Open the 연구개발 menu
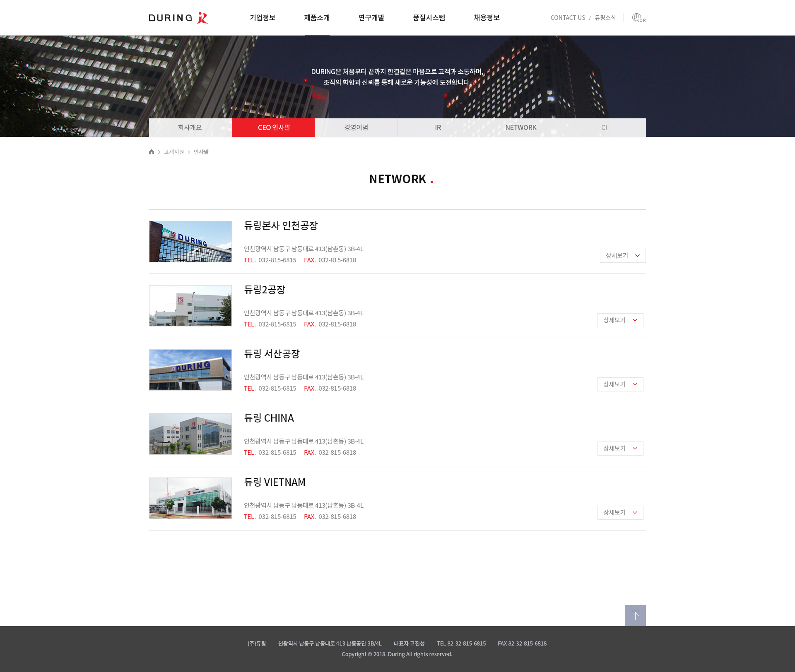The image size is (795, 672). click(x=371, y=18)
